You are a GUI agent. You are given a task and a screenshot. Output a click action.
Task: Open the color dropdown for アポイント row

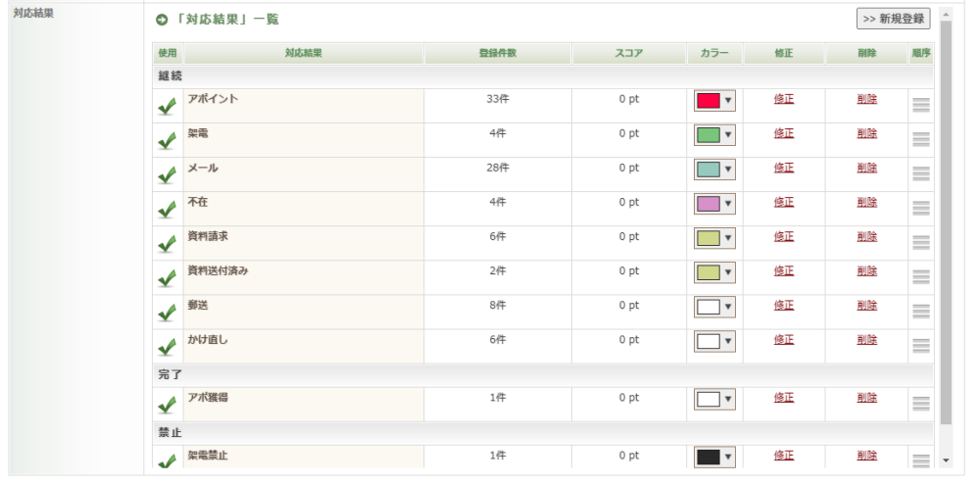click(x=728, y=101)
